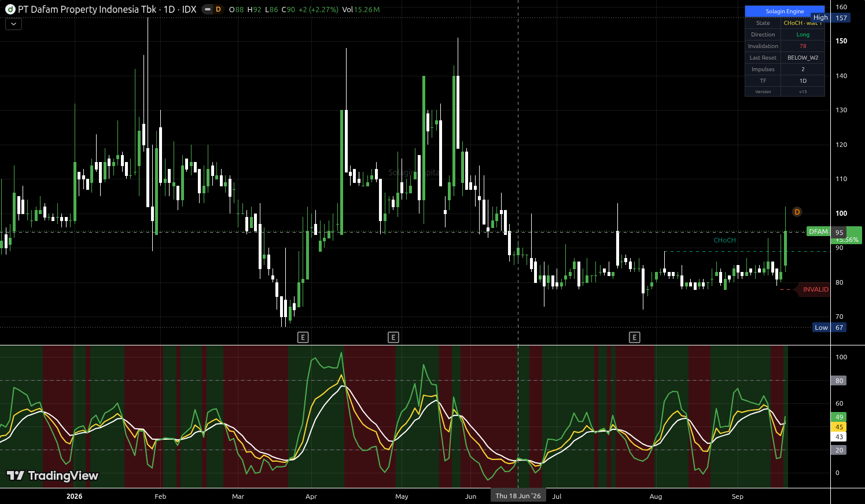Image resolution: width=865 pixels, height=504 pixels.
Task: Click the orange D indicator in the header
Action: pyautogui.click(x=218, y=9)
